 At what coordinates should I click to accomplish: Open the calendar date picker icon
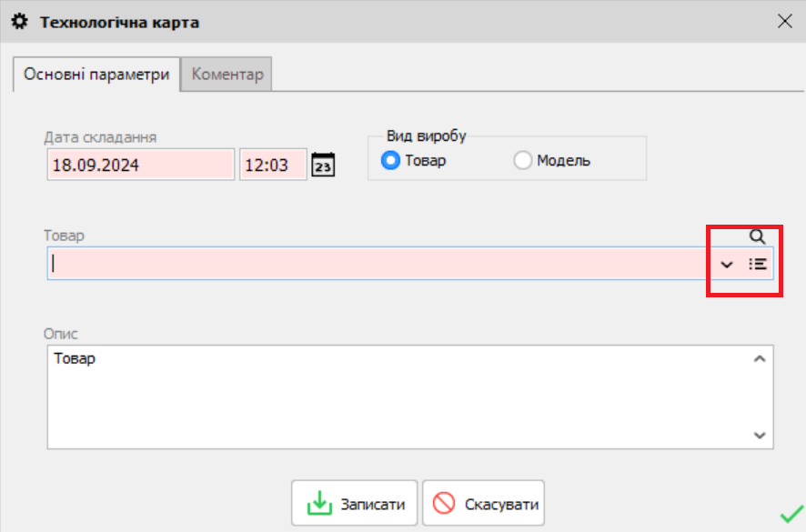pos(323,165)
